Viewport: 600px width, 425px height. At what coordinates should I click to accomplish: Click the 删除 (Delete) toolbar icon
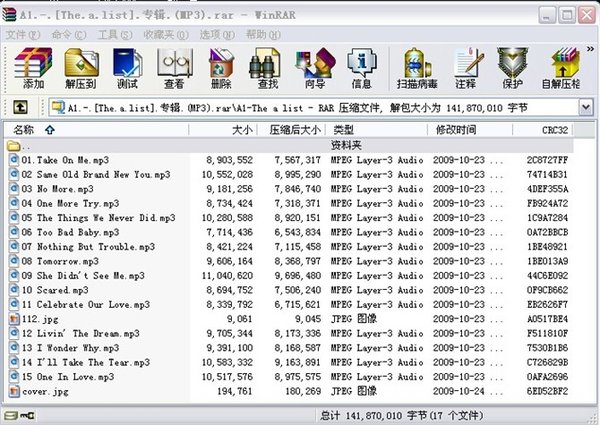[221, 68]
